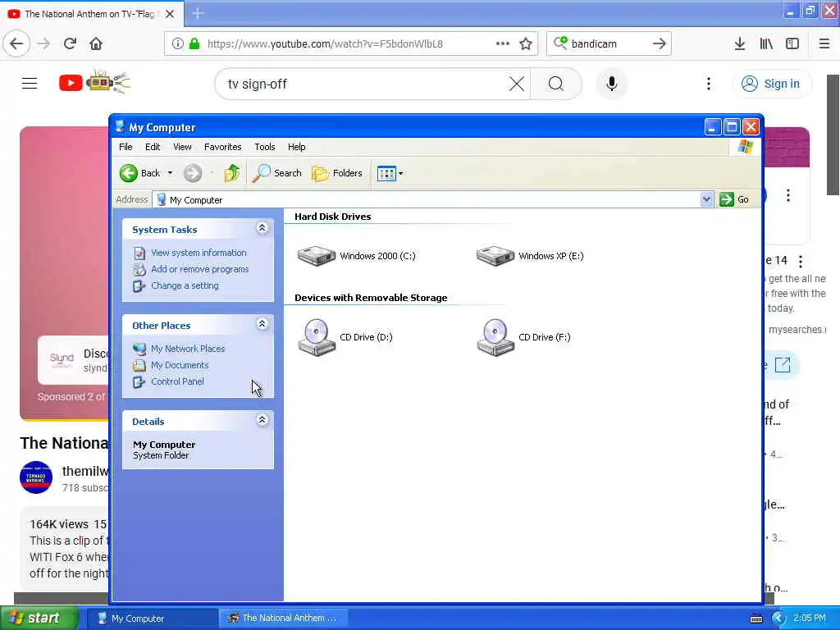Close The National Anthem browser tab
This screenshot has height=630, width=840.
pos(170,14)
